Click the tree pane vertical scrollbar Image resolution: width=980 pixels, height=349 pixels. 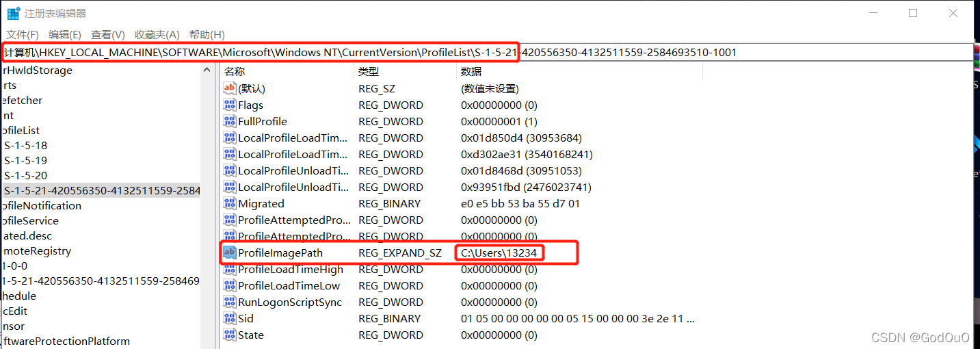point(207,205)
